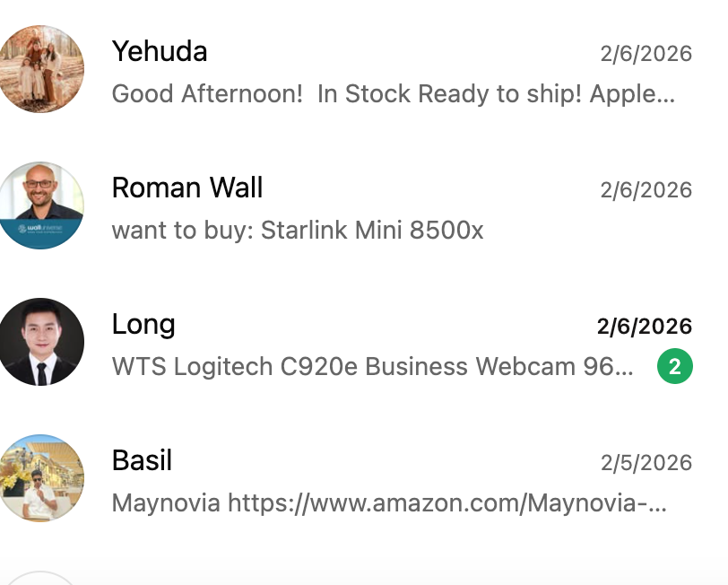Click the amazon.com URL in Basil's preview
The width and height of the screenshot is (728, 585).
446,502
